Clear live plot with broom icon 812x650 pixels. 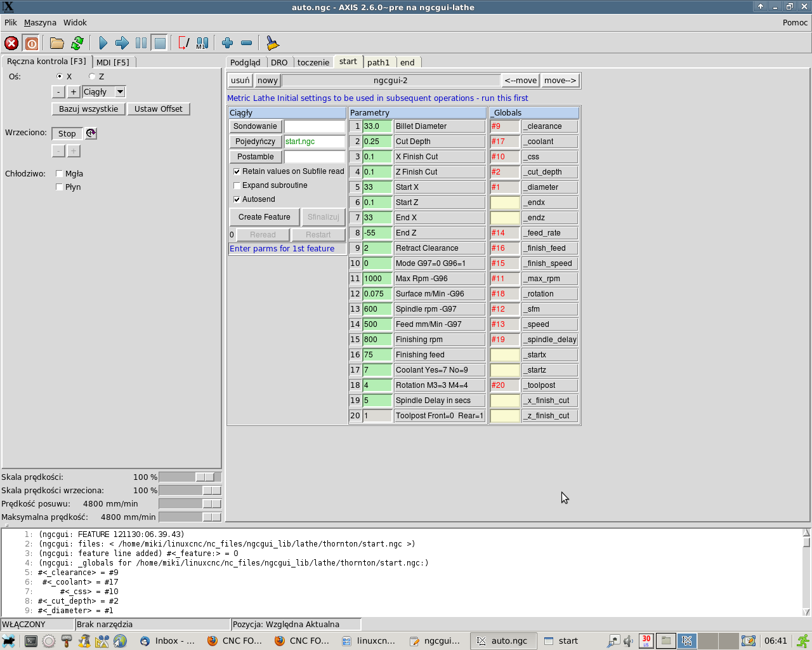click(x=272, y=43)
